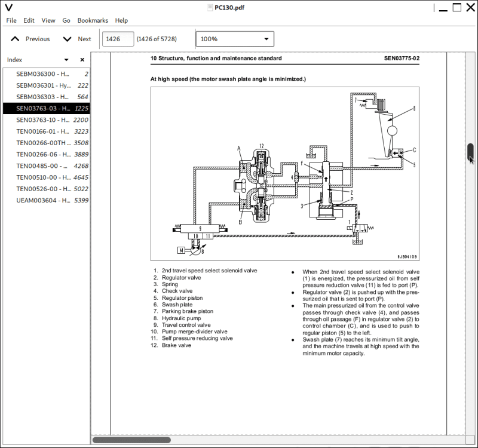
Task: Open the zoom level dropdown showing 100%
Action: (234, 38)
